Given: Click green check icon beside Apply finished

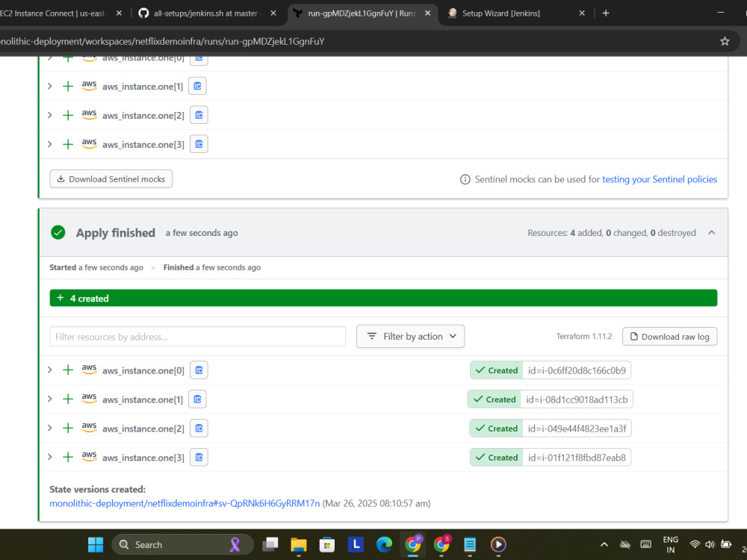Looking at the screenshot, I should pyautogui.click(x=58, y=233).
